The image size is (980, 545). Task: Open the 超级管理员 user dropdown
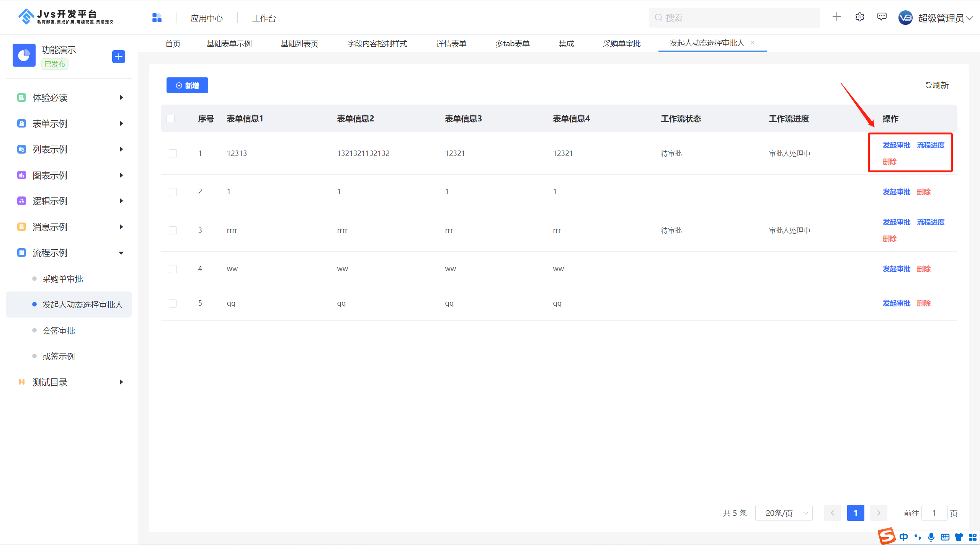coord(945,18)
